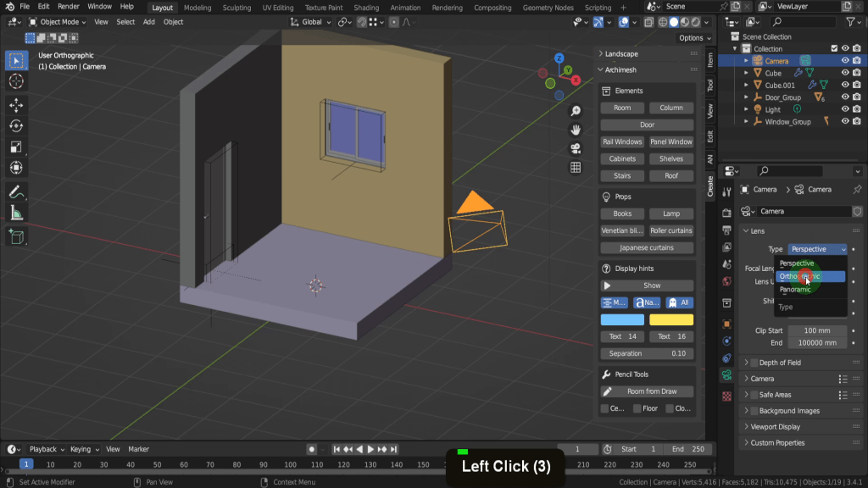Image resolution: width=868 pixels, height=488 pixels.
Task: Open the Modeling workspace tab
Action: click(x=198, y=8)
